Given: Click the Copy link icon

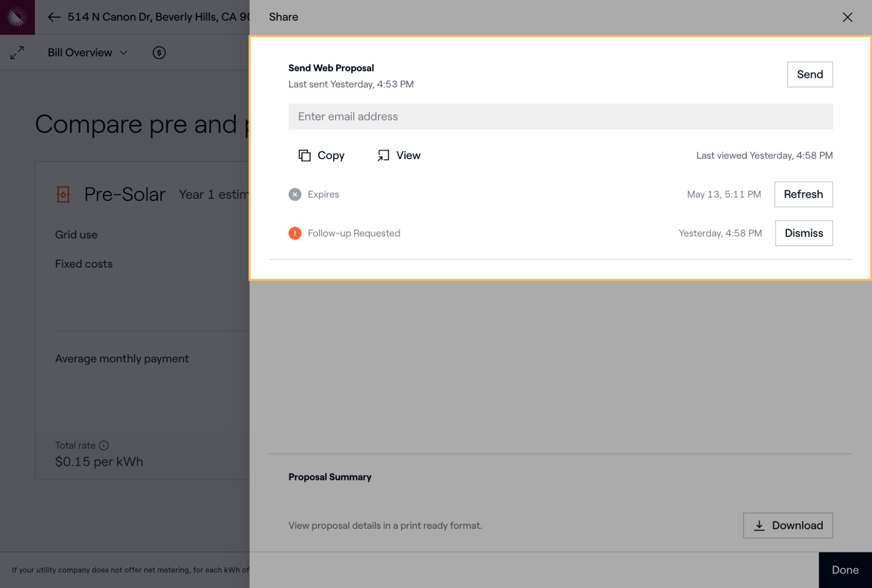Looking at the screenshot, I should click(304, 155).
